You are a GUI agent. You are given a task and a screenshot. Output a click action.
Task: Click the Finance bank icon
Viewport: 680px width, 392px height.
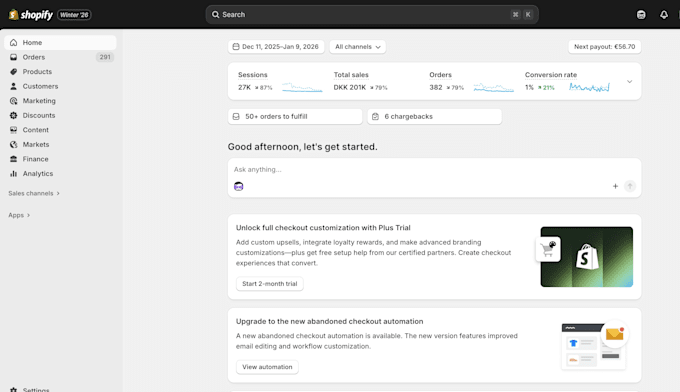(x=13, y=159)
